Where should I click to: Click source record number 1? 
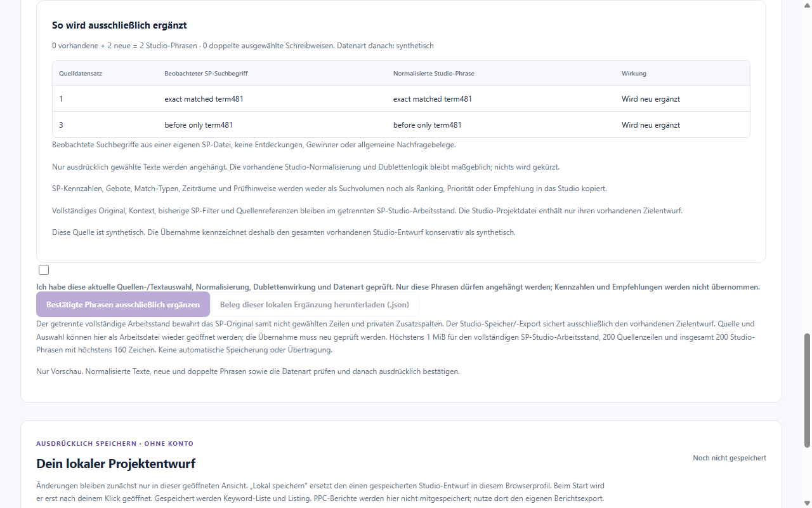pos(61,99)
